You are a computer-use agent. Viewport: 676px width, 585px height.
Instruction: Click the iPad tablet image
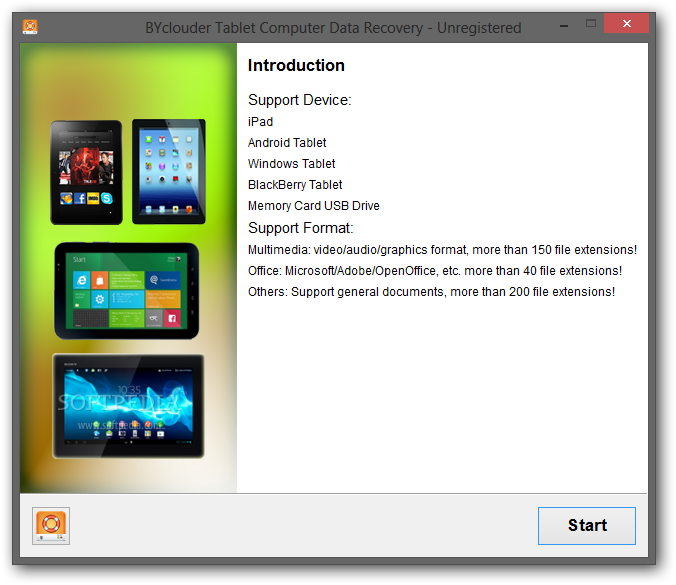[169, 172]
